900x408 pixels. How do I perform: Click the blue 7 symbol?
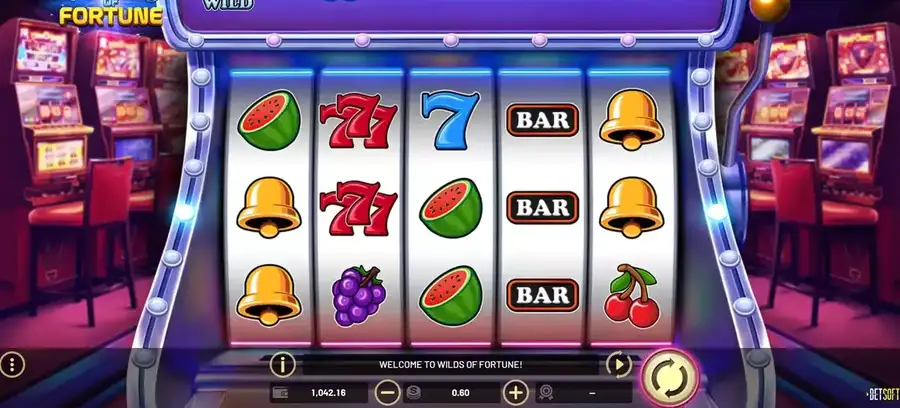click(450, 120)
